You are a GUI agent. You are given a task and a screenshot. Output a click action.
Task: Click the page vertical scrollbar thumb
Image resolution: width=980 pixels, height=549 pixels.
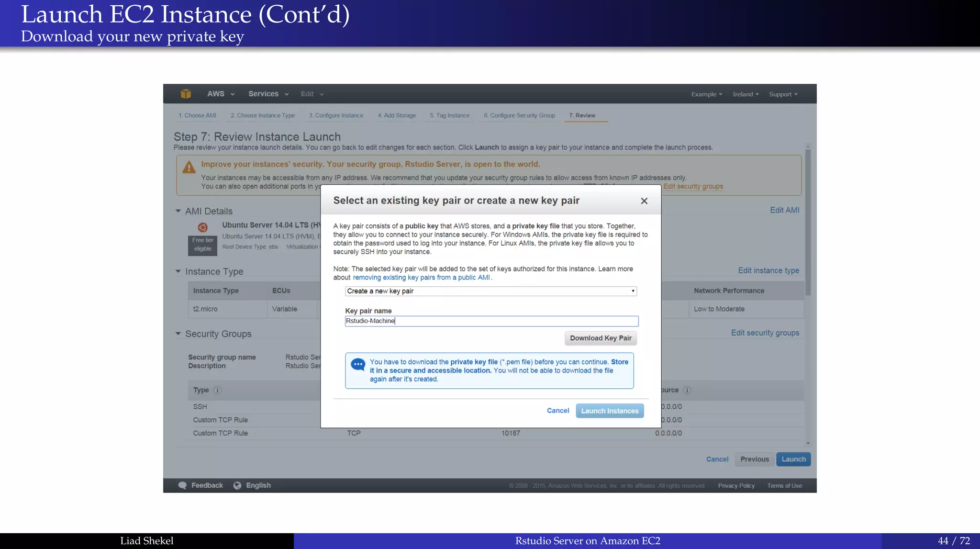[x=808, y=223]
